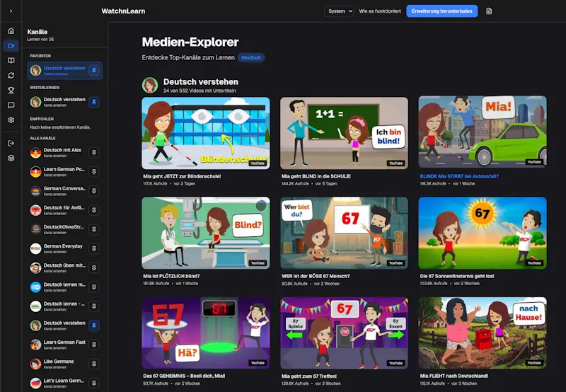This screenshot has width=566, height=392.
Task: Play Mia FLIEHT nach Deutschland! thumbnail
Action: pos(483,333)
